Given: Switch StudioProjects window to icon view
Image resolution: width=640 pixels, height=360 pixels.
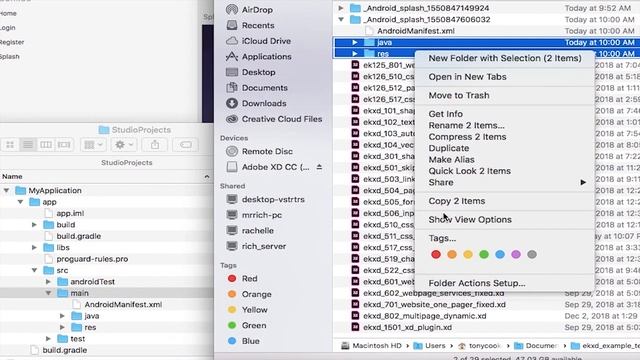Looking at the screenshot, I should pyautogui.click(x=10, y=144).
